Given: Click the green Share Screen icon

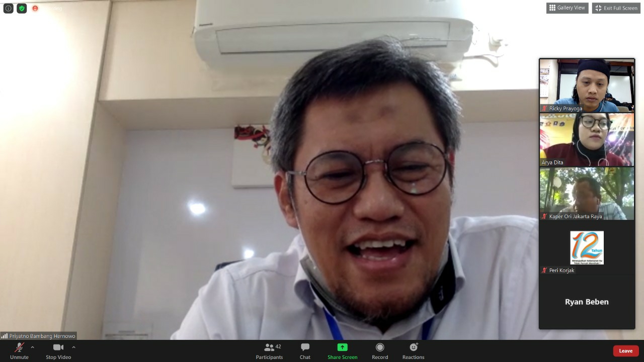Looking at the screenshot, I should [342, 347].
